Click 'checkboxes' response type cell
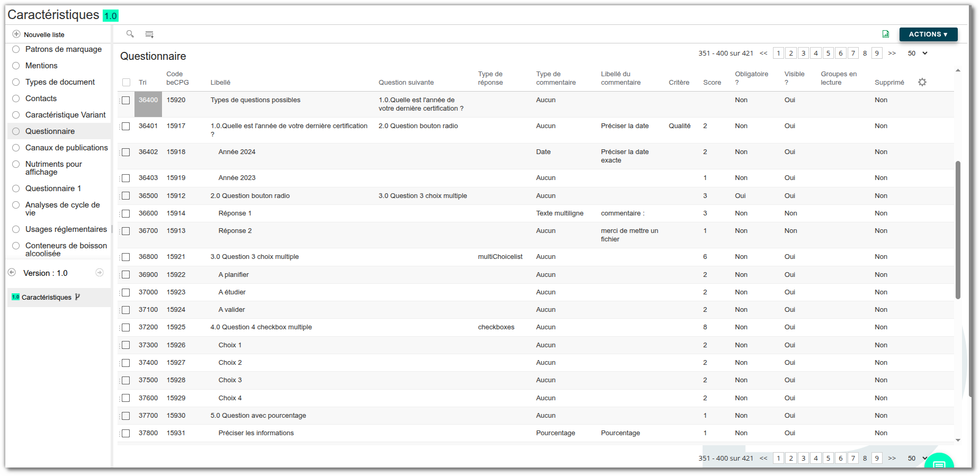This screenshot has height=476, width=980. pos(496,327)
